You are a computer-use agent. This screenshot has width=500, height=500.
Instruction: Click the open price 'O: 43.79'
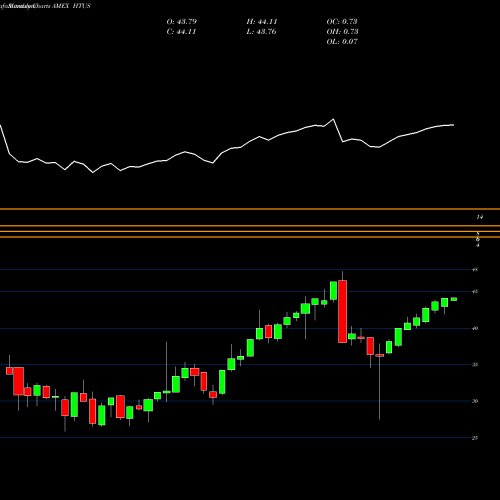point(182,22)
